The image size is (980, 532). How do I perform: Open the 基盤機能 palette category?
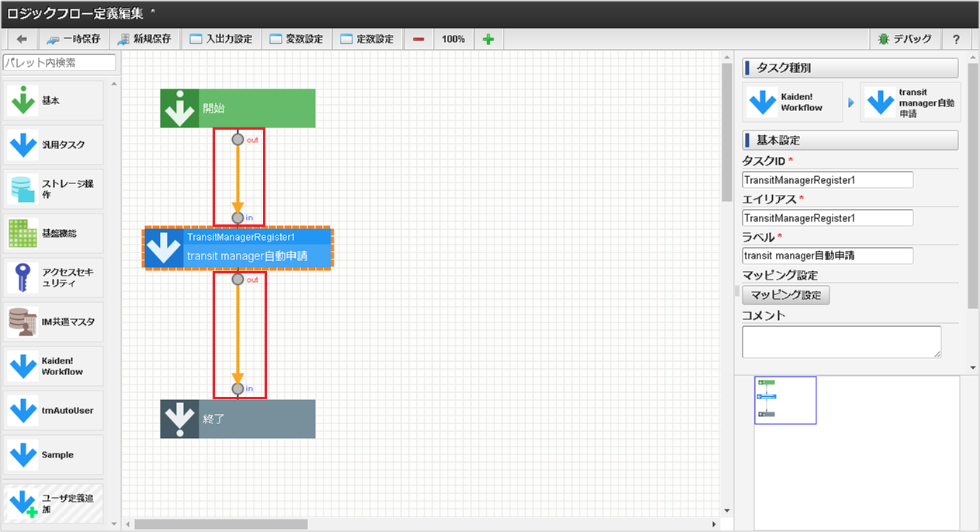pos(54,232)
